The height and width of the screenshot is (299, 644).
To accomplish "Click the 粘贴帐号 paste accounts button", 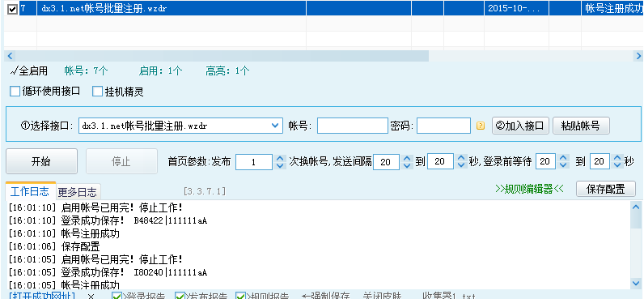I will click(x=581, y=126).
